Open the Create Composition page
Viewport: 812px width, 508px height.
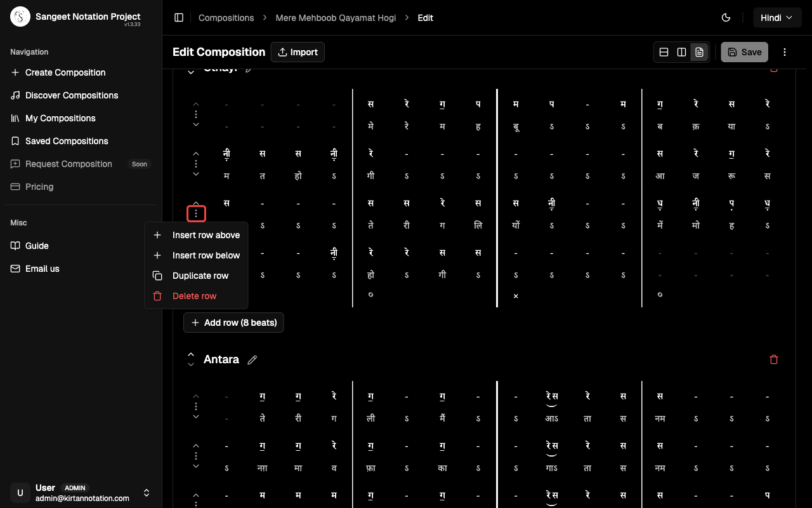click(x=65, y=72)
